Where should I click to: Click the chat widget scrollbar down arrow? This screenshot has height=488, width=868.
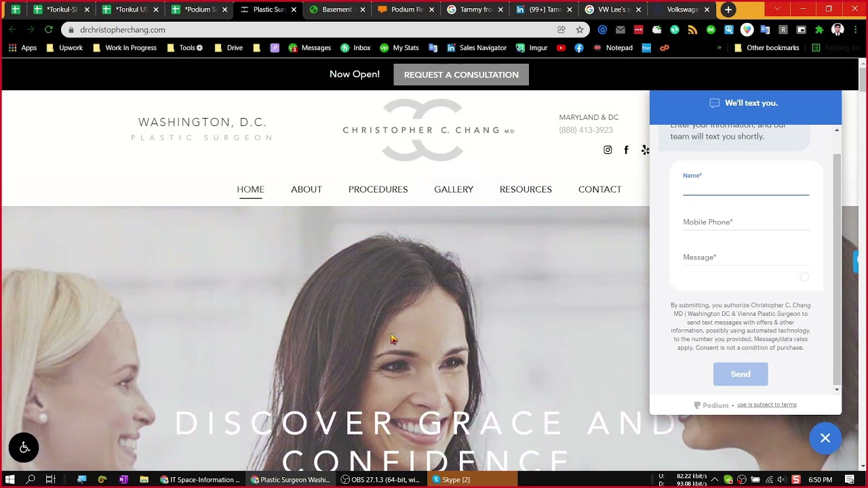pos(837,390)
